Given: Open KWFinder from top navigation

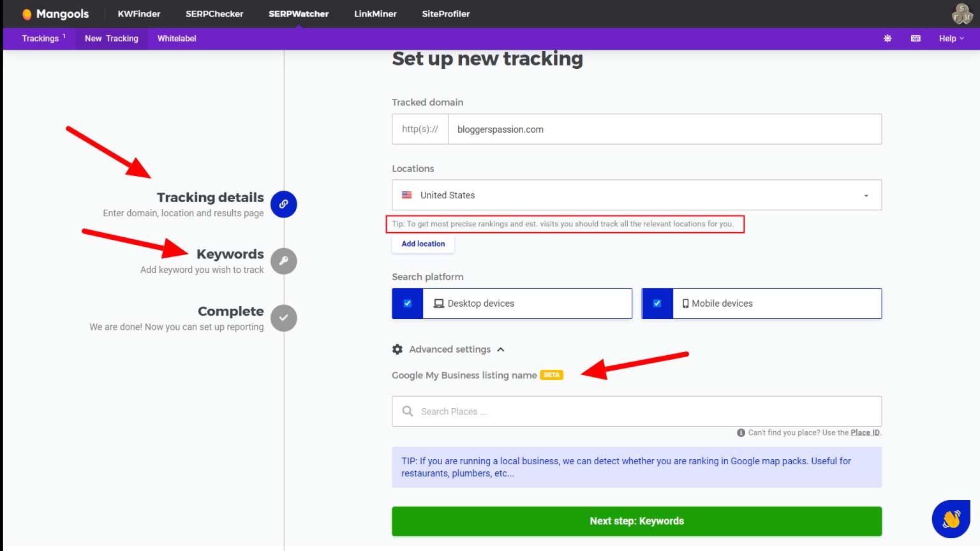Looking at the screenshot, I should (139, 13).
